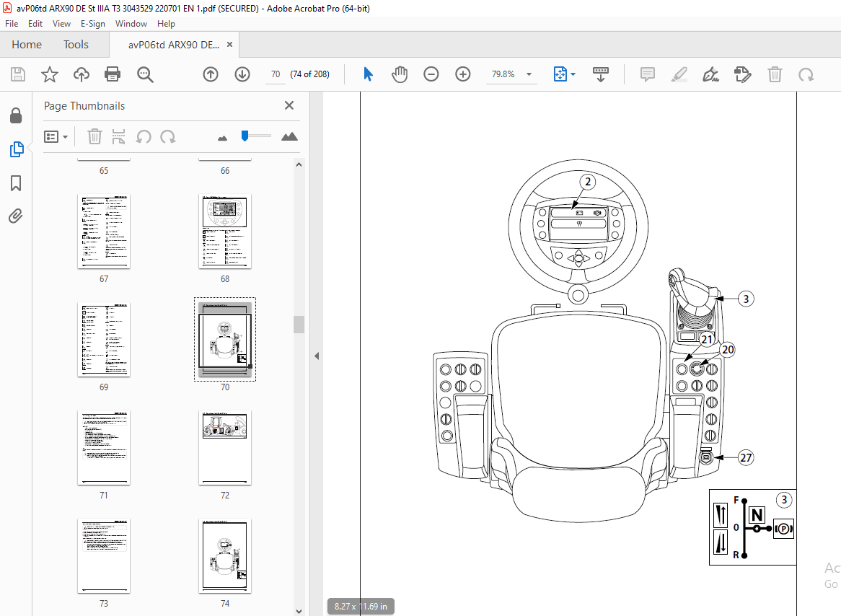Image resolution: width=841 pixels, height=616 pixels.
Task: Click the Find text magnifier icon
Action: [145, 74]
